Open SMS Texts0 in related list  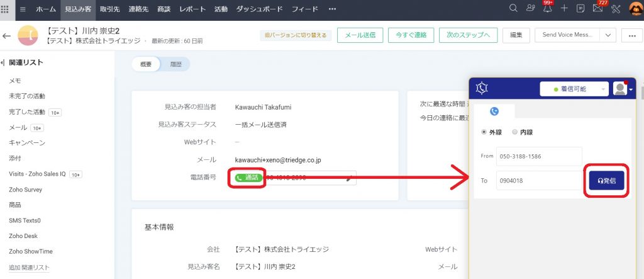[25, 220]
